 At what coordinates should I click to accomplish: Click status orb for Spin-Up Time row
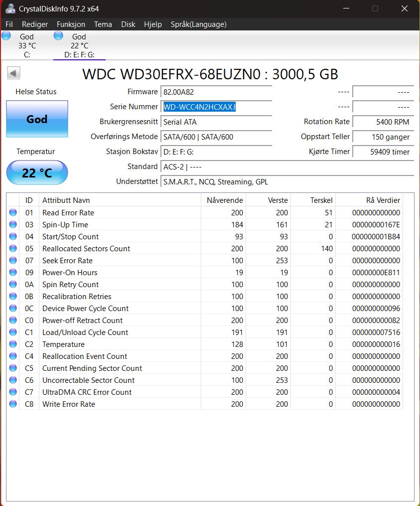13,224
